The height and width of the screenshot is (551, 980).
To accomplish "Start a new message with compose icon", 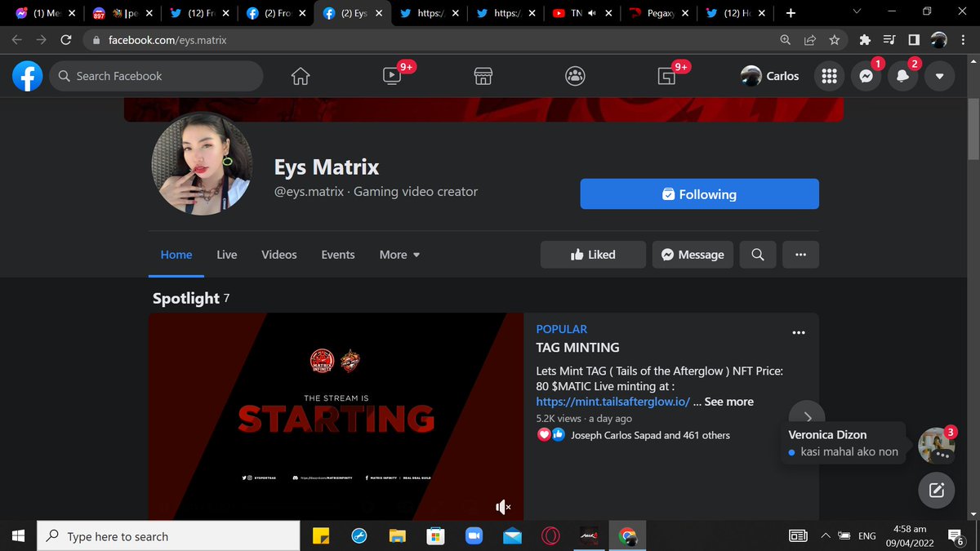I will [x=936, y=491].
